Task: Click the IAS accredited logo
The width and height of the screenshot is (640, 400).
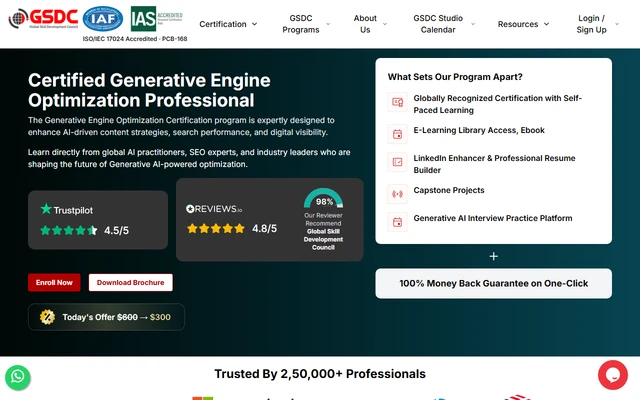Action: point(156,18)
